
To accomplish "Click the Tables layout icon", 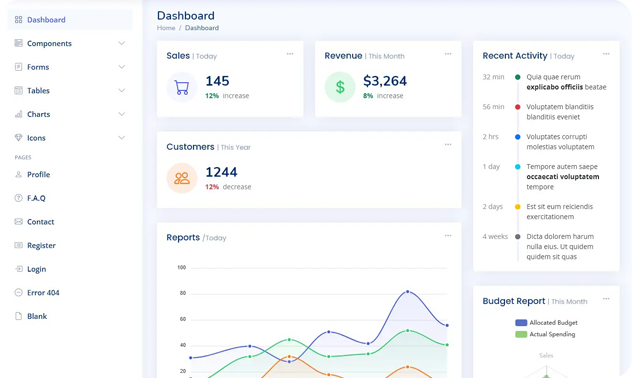I will coord(18,90).
